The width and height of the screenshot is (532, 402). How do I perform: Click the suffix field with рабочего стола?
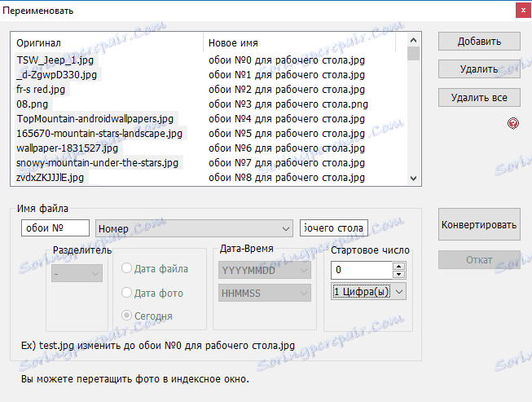pos(334,228)
